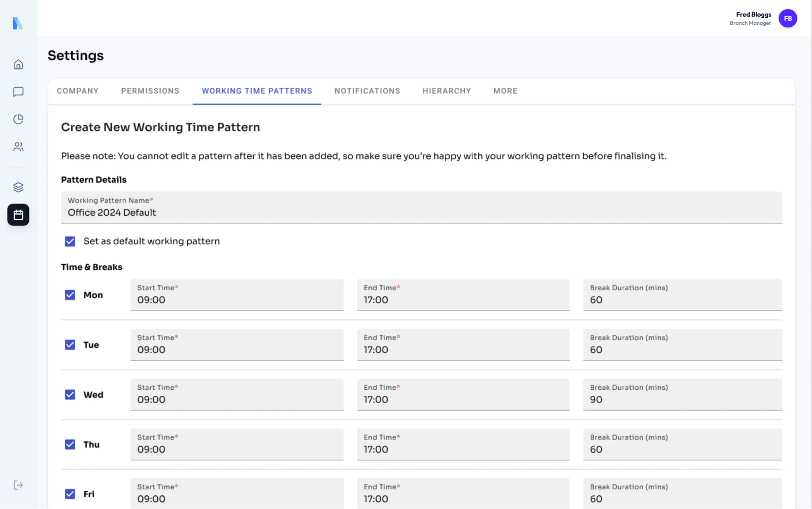Open the Hierarchy tab
The width and height of the screenshot is (812, 509).
click(447, 91)
